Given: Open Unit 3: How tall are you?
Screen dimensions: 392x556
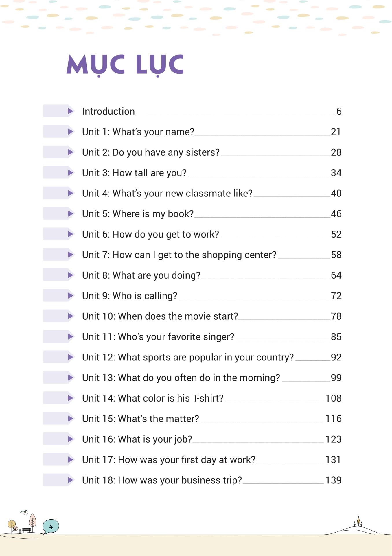Looking at the screenshot, I should 134,173.
